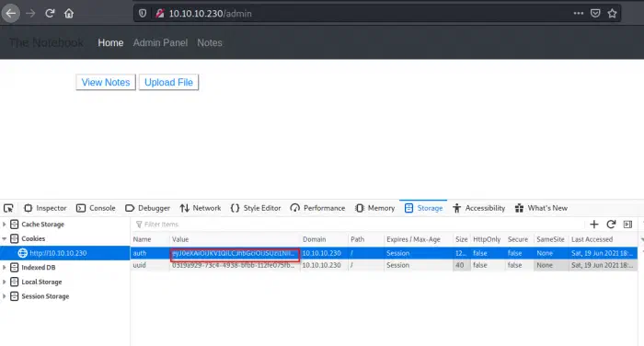Sort by the Domain column header
The width and height of the screenshot is (644, 346).
coord(324,239)
